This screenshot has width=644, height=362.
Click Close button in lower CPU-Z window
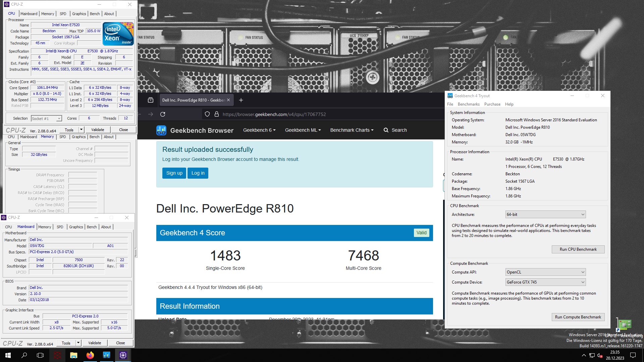120,343
